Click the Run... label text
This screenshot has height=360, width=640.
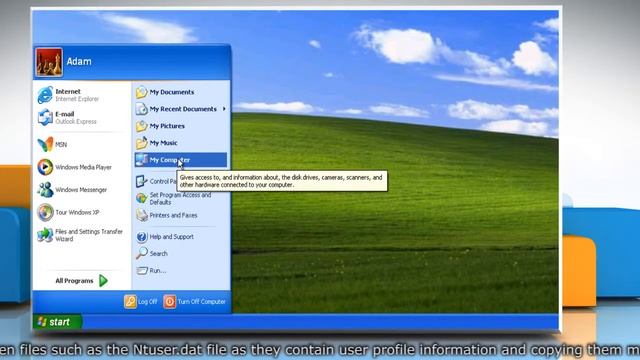[158, 271]
